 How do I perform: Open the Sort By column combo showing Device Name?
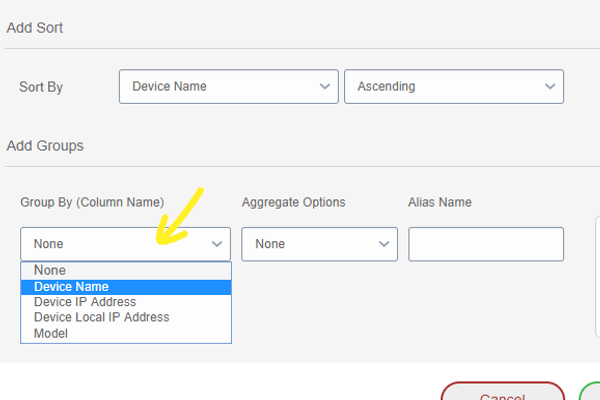229,87
